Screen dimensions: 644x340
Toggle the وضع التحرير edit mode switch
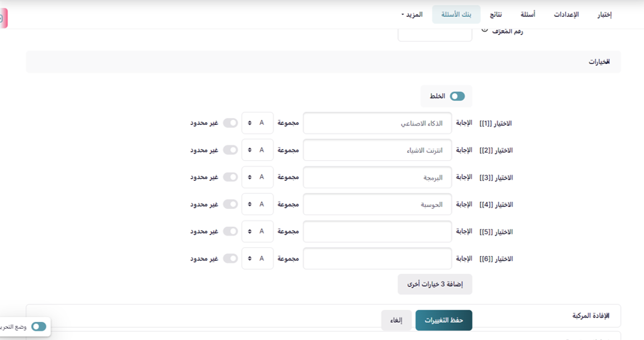tap(39, 326)
